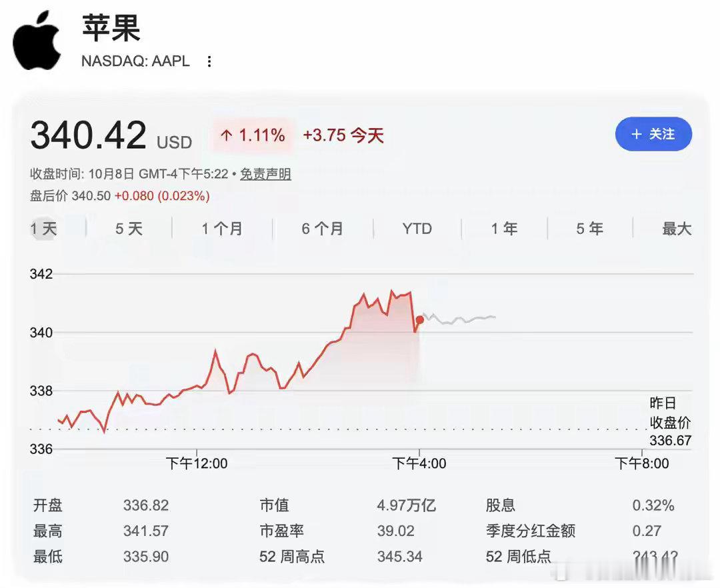720x588 pixels.
Task: Switch to the 5 天 tab
Action: pyautogui.click(x=129, y=229)
